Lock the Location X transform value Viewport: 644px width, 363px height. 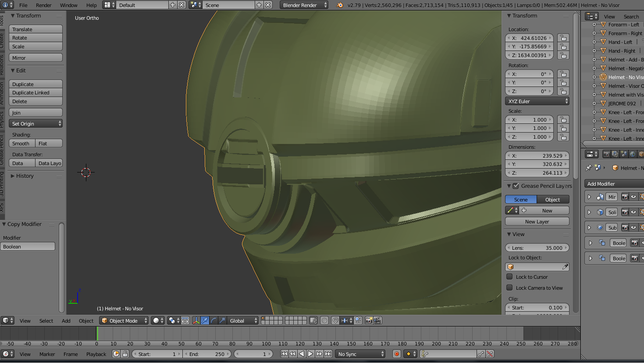click(563, 38)
